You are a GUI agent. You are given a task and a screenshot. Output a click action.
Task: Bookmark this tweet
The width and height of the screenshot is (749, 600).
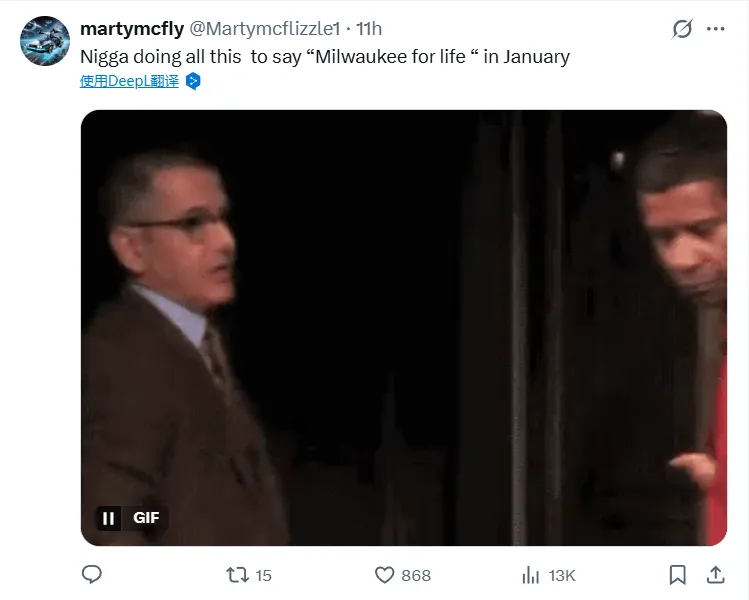677,575
